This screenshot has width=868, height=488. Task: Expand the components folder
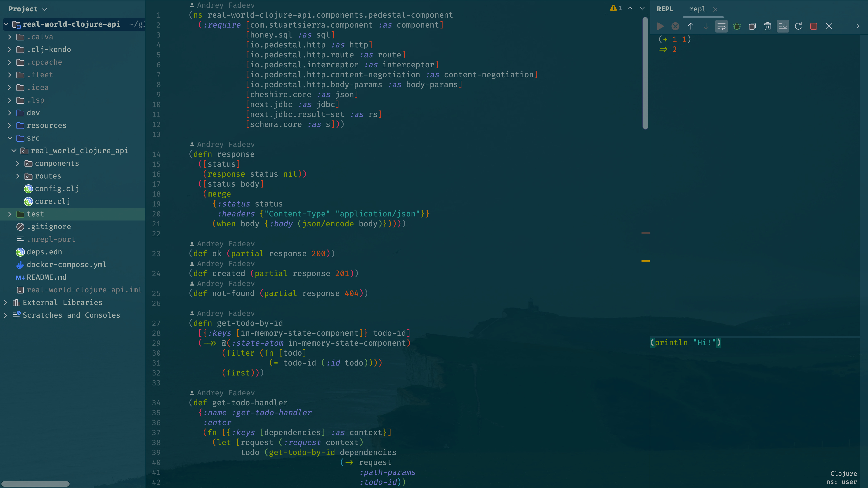(x=18, y=163)
